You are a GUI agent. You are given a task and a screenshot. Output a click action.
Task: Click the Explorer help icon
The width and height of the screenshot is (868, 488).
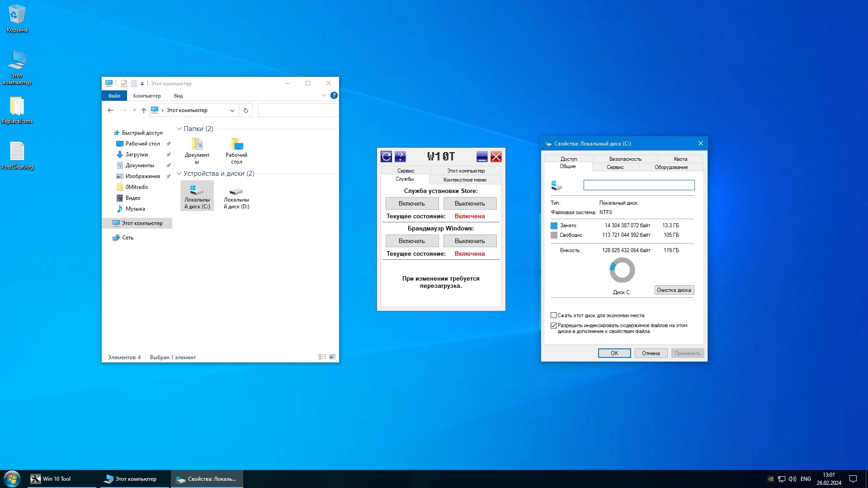(x=334, y=96)
